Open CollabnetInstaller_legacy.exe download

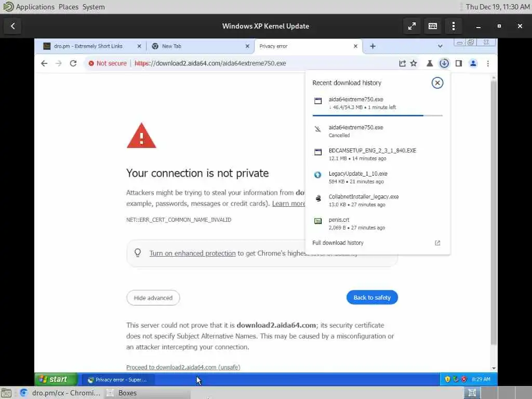pyautogui.click(x=378, y=201)
